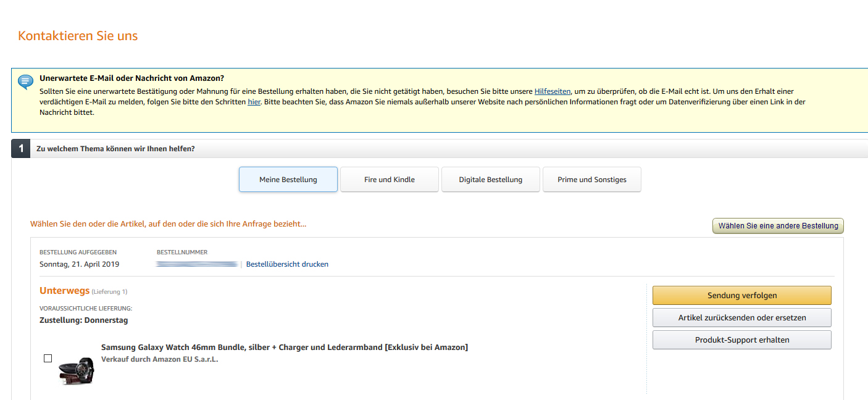The height and width of the screenshot is (400, 868).
Task: Click the Unterwegs shipment status label
Action: pyautogui.click(x=65, y=291)
